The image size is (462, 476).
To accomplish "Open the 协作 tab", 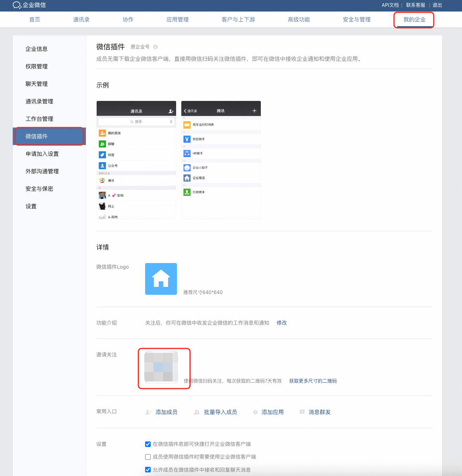I will pos(128,19).
